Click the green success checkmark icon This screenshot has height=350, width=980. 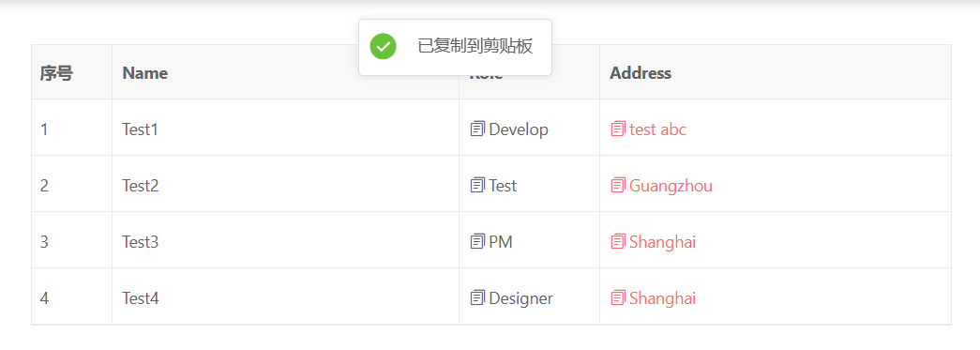[384, 47]
